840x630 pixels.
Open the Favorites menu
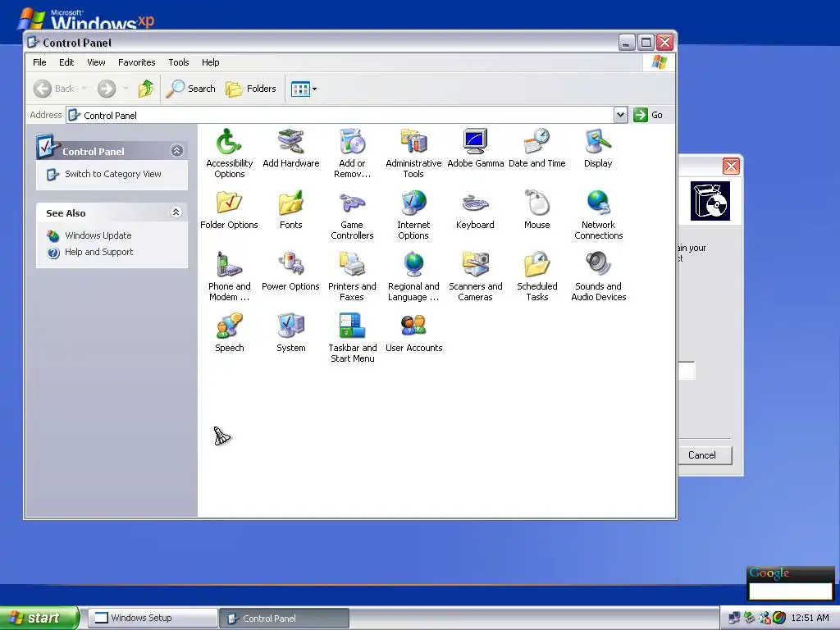click(137, 62)
